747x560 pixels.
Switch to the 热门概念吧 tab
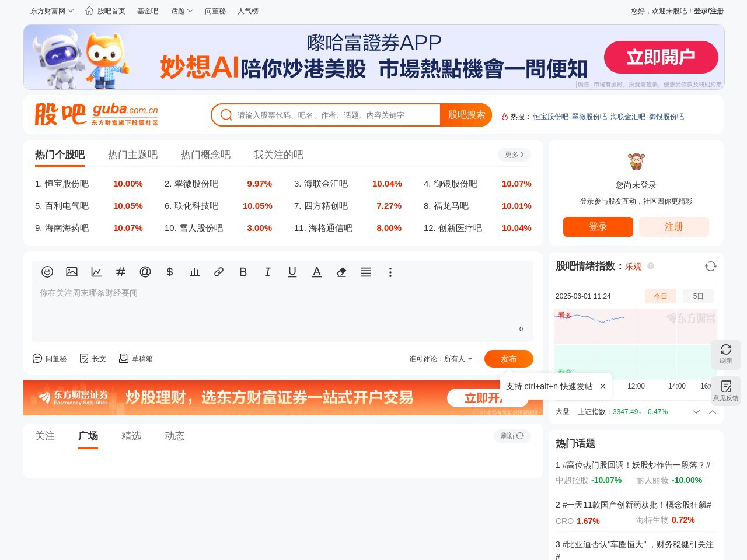pyautogui.click(x=205, y=155)
